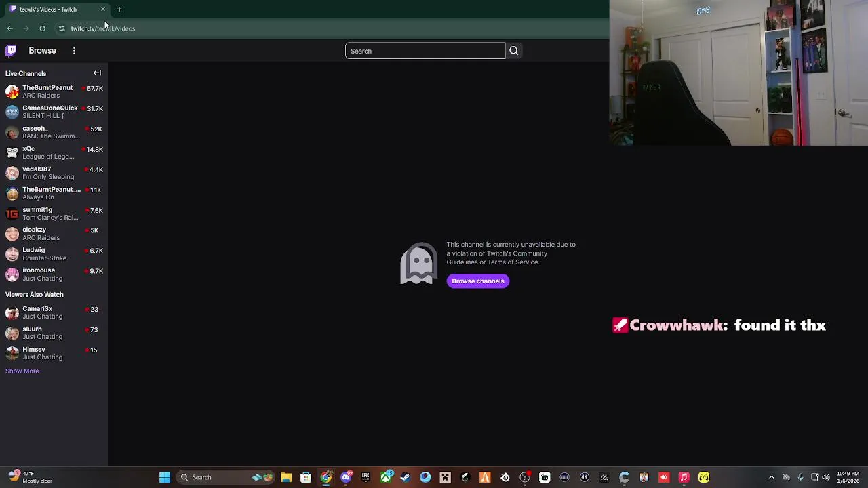
Task: Open TheBurntPeanut Always On channel
Action: [x=54, y=193]
